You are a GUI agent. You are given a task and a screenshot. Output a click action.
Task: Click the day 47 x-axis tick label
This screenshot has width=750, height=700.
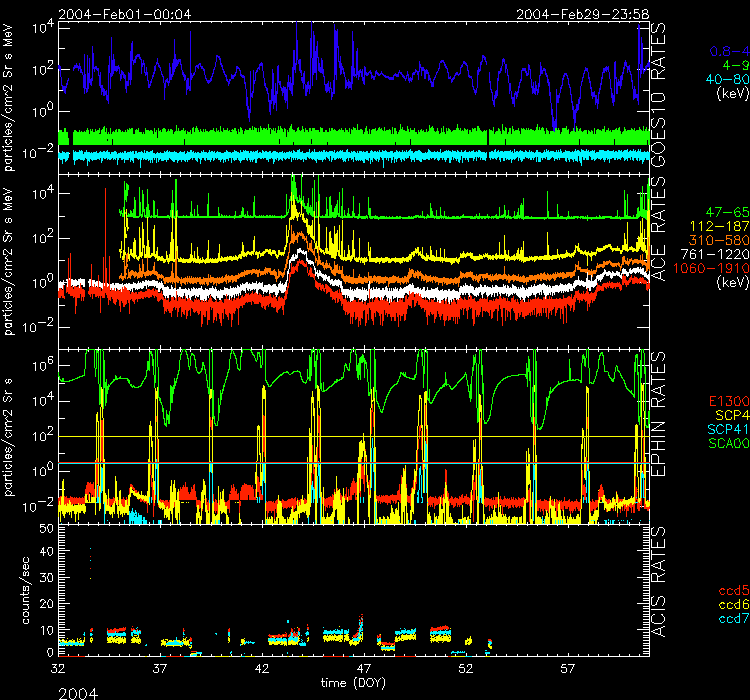[363, 667]
